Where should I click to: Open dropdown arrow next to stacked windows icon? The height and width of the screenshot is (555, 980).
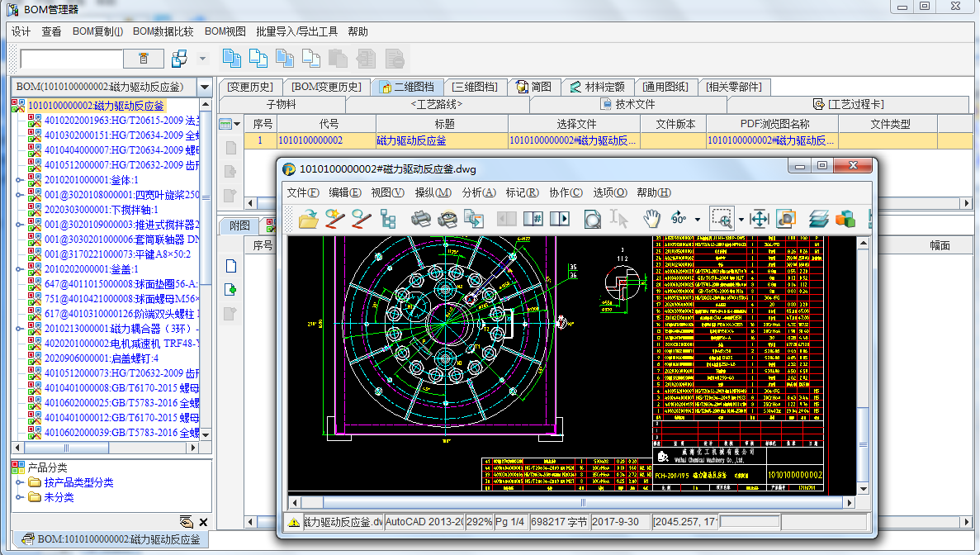[202, 59]
